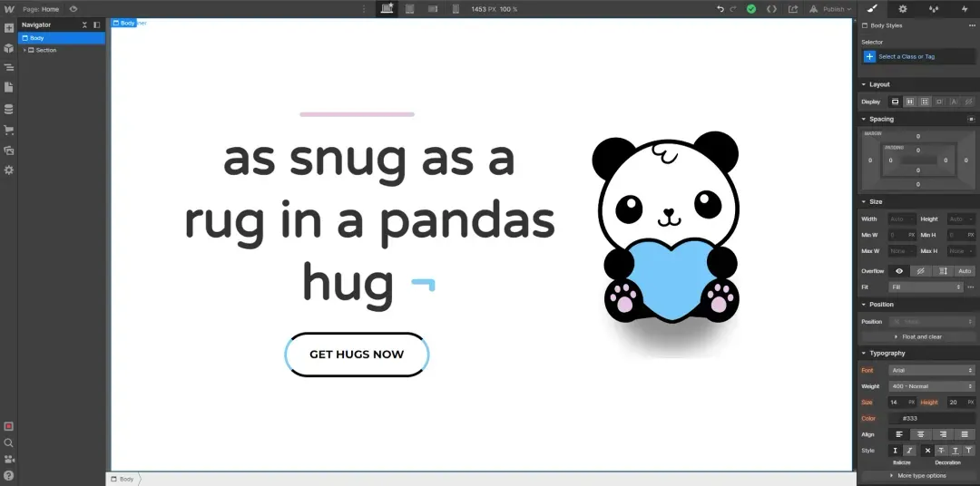Set display to grid
Screen dimensions: 980x486
point(925,102)
